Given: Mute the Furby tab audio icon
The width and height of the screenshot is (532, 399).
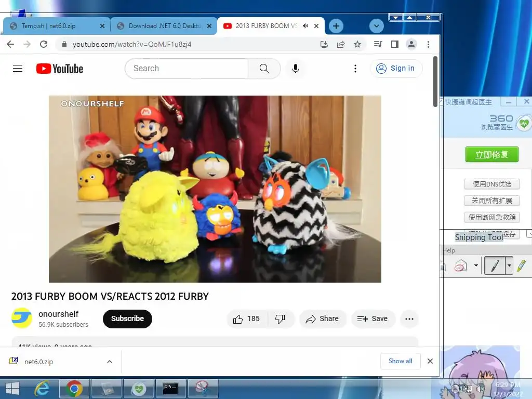Looking at the screenshot, I should pyautogui.click(x=305, y=26).
